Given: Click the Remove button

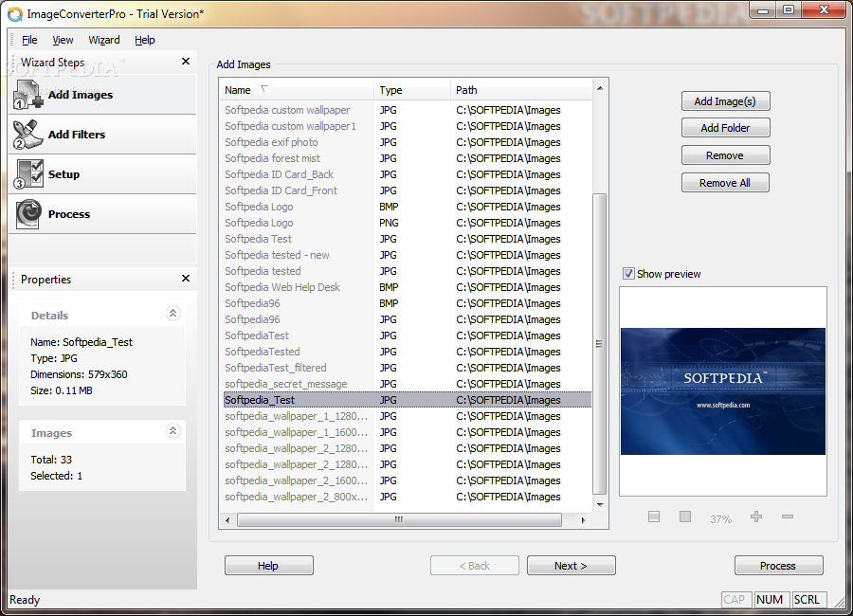Looking at the screenshot, I should (x=725, y=155).
